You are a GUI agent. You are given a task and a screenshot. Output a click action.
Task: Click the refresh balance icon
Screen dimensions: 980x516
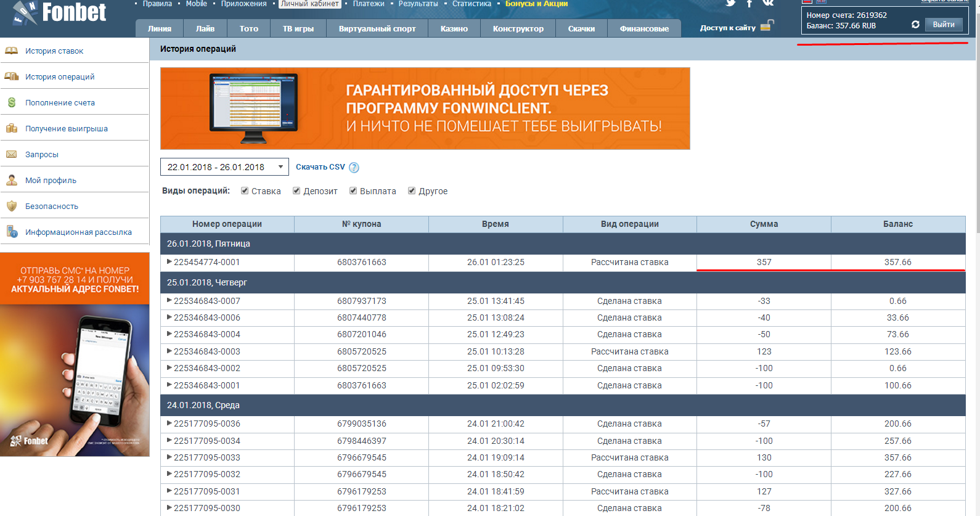(915, 25)
